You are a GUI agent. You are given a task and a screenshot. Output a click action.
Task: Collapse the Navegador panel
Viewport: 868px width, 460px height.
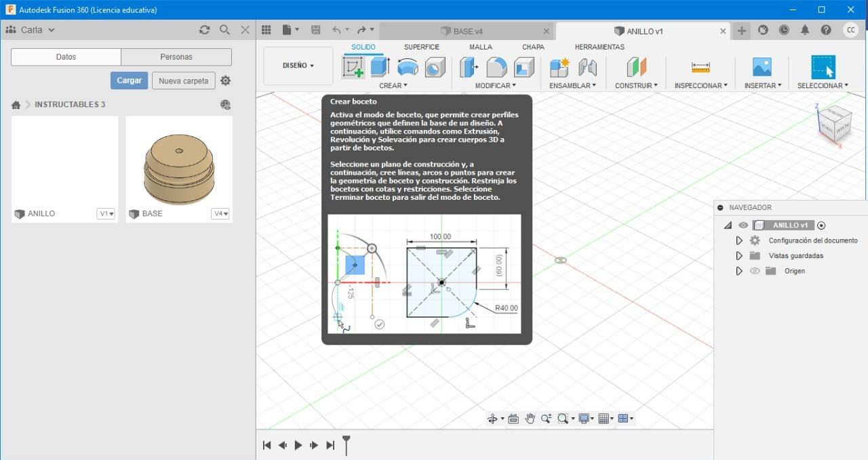click(x=721, y=207)
